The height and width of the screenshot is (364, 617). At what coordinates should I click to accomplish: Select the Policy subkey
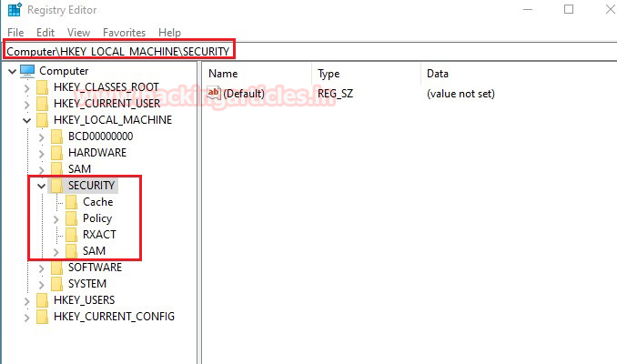pyautogui.click(x=97, y=218)
